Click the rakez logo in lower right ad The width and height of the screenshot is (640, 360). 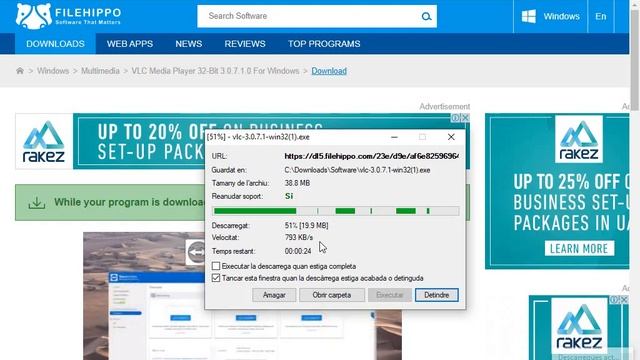pos(579,327)
